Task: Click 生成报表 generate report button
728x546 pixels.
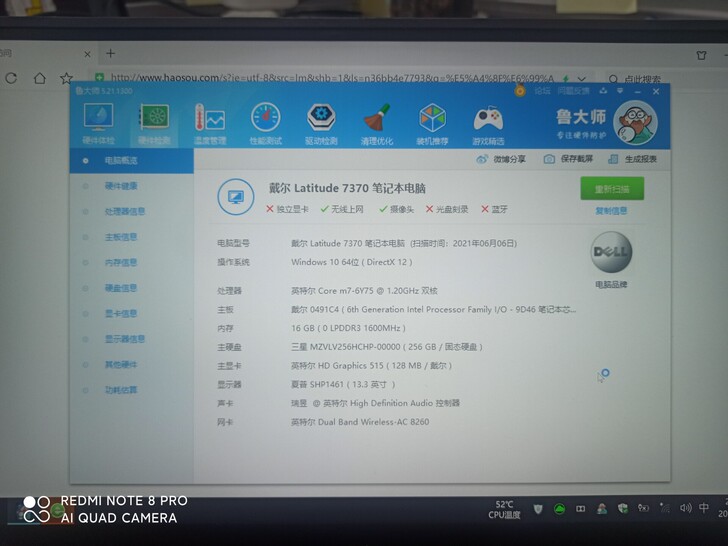Action: [632, 159]
